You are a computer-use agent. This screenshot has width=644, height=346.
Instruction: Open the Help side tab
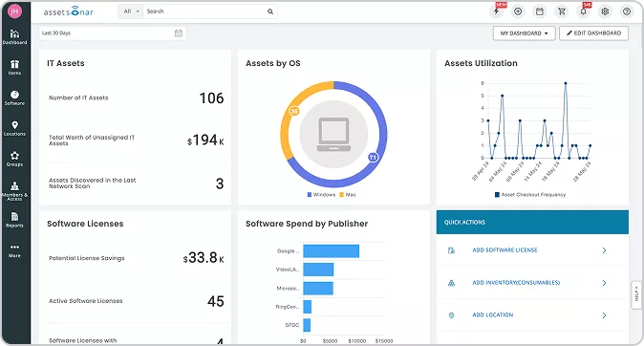pyautogui.click(x=636, y=294)
